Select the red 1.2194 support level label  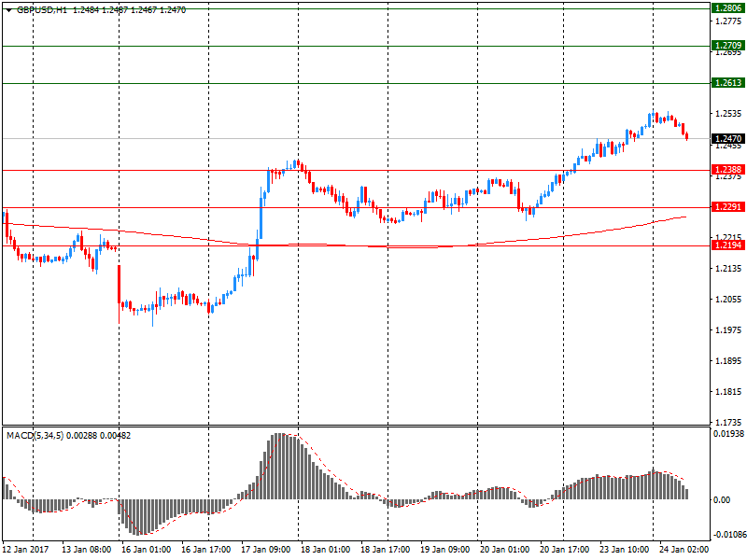[728, 245]
